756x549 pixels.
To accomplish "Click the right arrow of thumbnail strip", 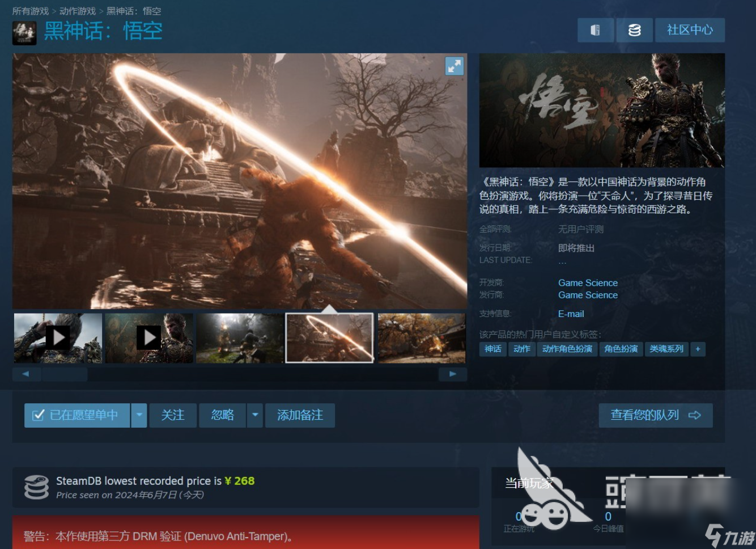I will click(453, 374).
